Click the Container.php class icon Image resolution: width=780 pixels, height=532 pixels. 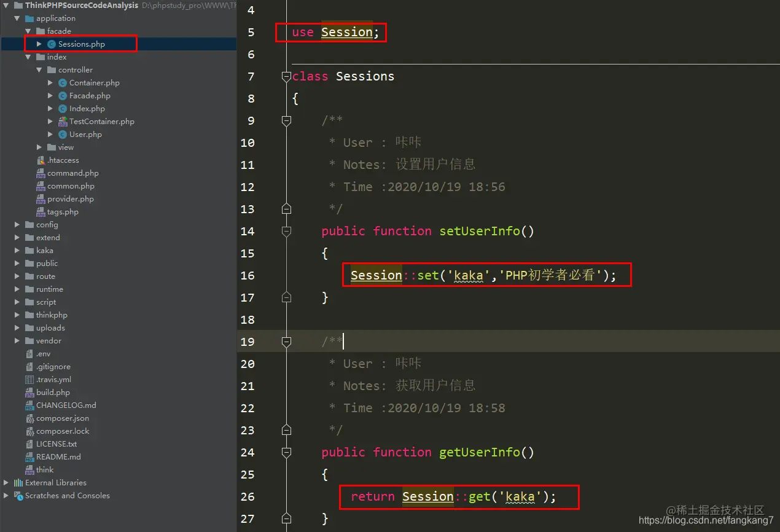(63, 83)
